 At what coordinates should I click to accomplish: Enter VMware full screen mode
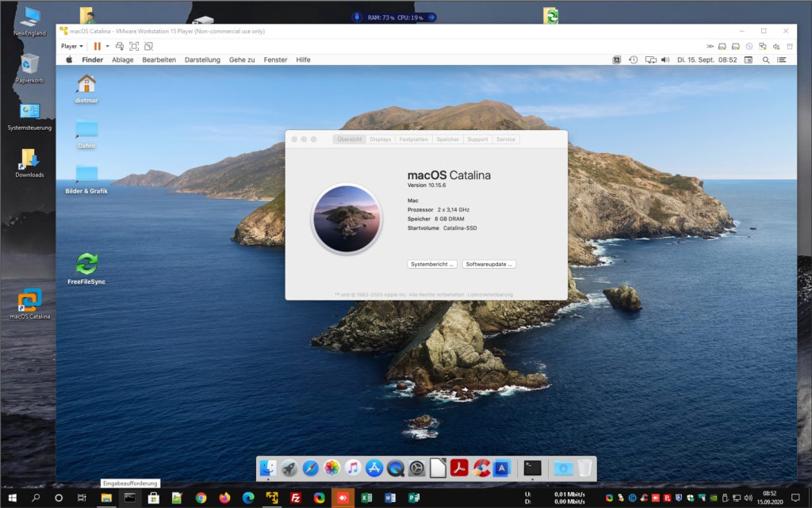click(x=134, y=46)
